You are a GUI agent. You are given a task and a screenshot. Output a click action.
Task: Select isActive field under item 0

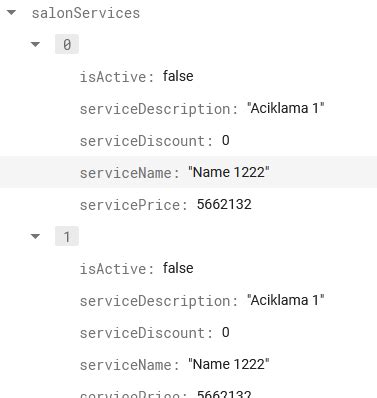[x=117, y=77]
